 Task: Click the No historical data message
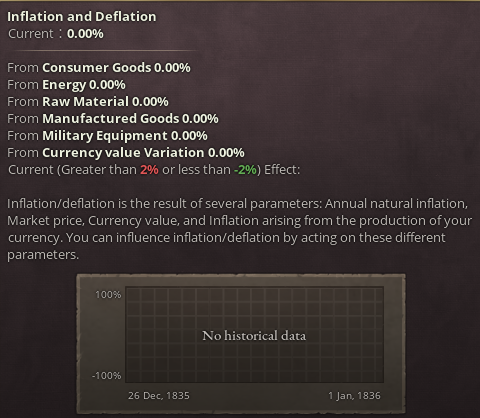[254, 336]
